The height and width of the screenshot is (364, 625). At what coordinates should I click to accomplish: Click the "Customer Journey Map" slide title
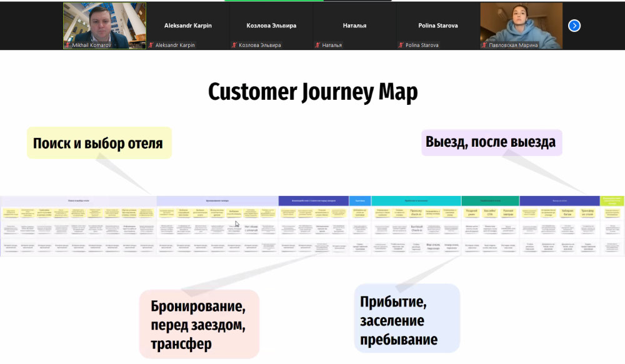[x=312, y=92]
